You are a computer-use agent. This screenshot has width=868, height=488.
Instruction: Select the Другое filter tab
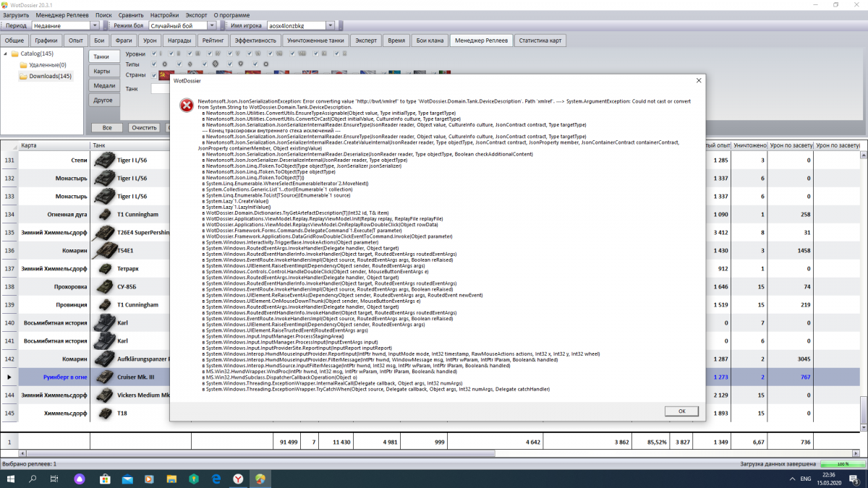(103, 100)
